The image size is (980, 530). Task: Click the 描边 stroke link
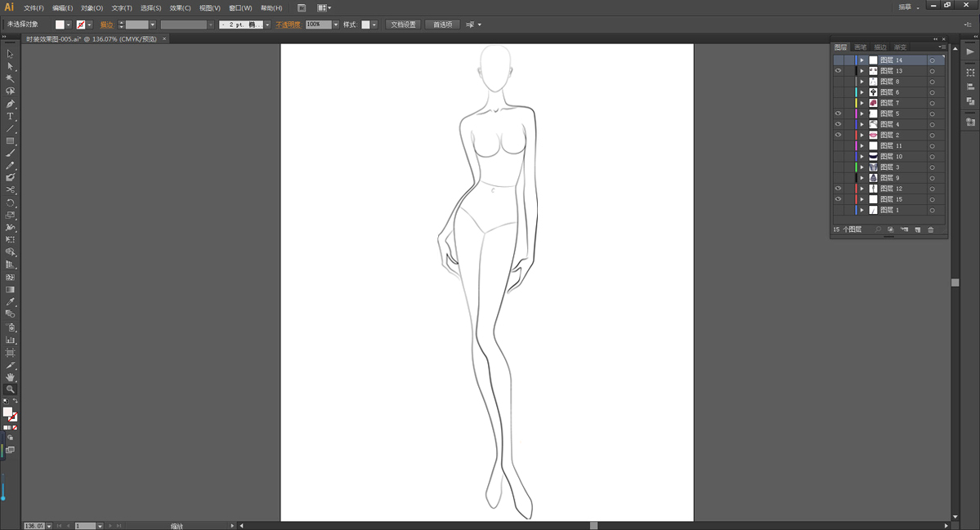click(x=107, y=25)
